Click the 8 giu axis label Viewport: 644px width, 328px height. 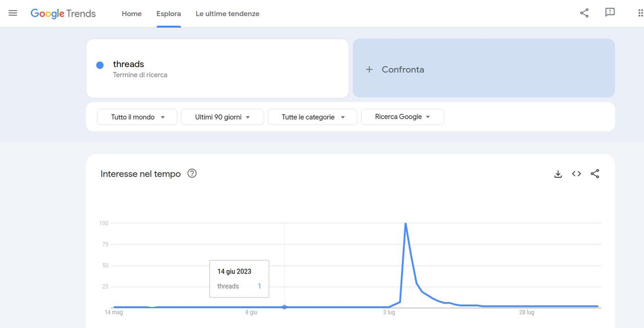(251, 312)
